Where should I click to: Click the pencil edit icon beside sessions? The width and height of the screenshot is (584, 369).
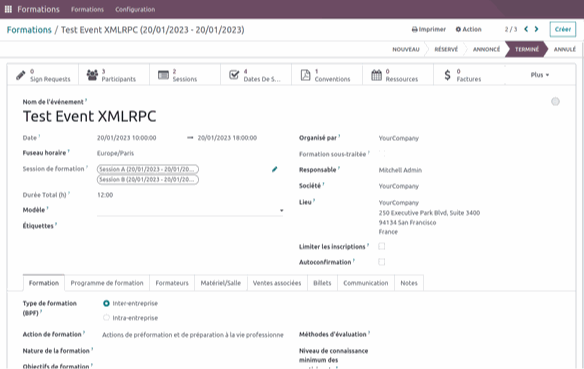point(274,169)
